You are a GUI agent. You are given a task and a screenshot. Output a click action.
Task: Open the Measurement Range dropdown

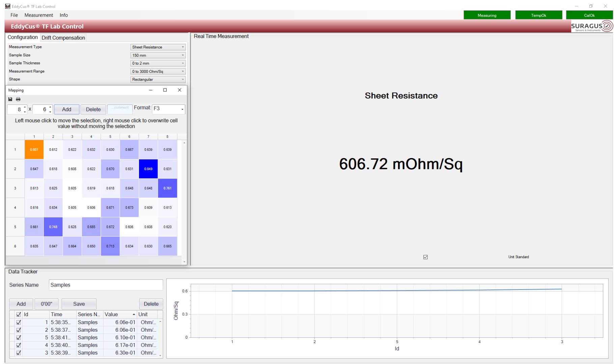(x=158, y=71)
